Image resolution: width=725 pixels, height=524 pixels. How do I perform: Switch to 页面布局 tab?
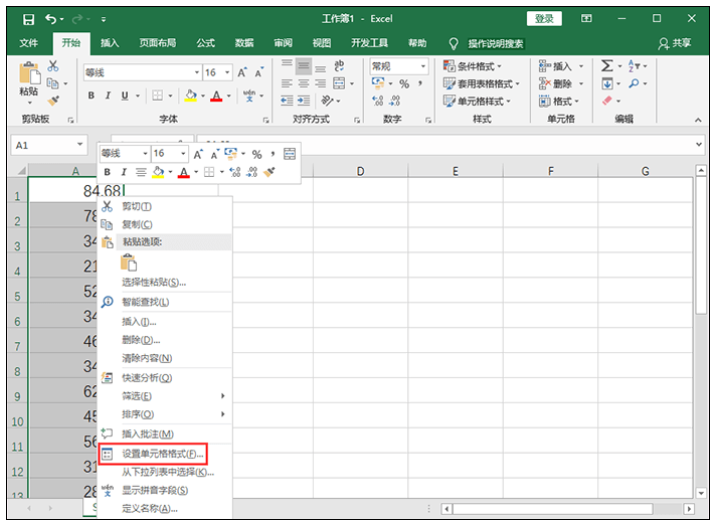[158, 43]
